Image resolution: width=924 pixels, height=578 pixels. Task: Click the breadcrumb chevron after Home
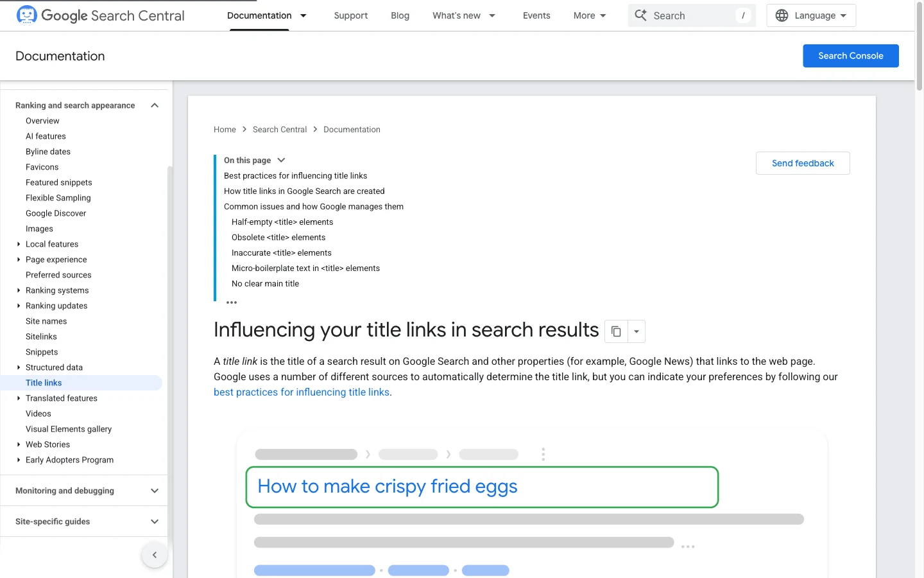point(244,130)
